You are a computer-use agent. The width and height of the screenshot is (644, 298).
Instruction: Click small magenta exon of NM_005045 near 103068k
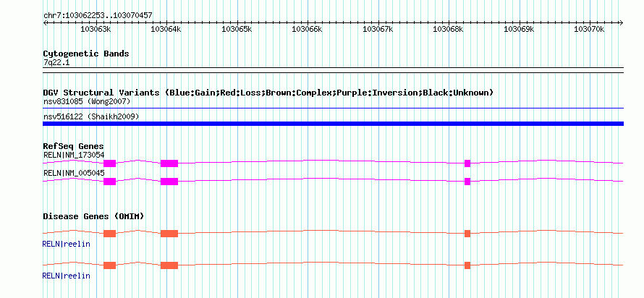point(467,182)
